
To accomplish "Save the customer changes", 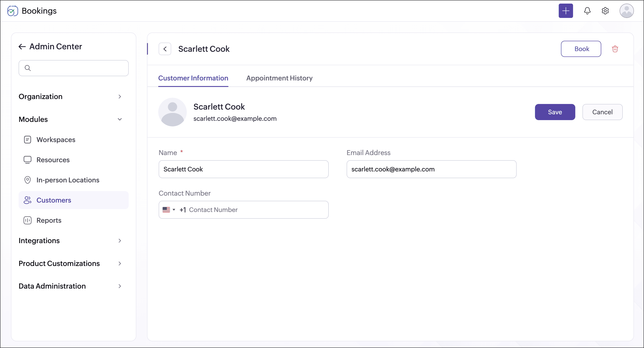I will (x=555, y=112).
